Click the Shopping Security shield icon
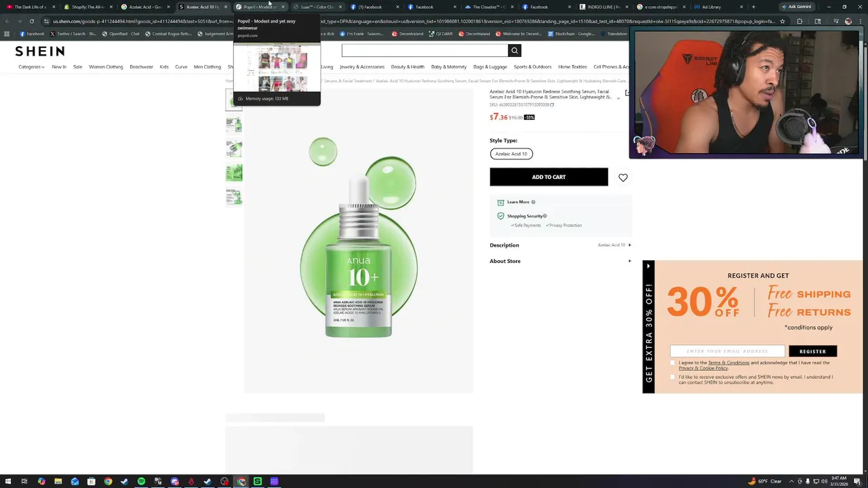This screenshot has height=488, width=868. pos(500,216)
